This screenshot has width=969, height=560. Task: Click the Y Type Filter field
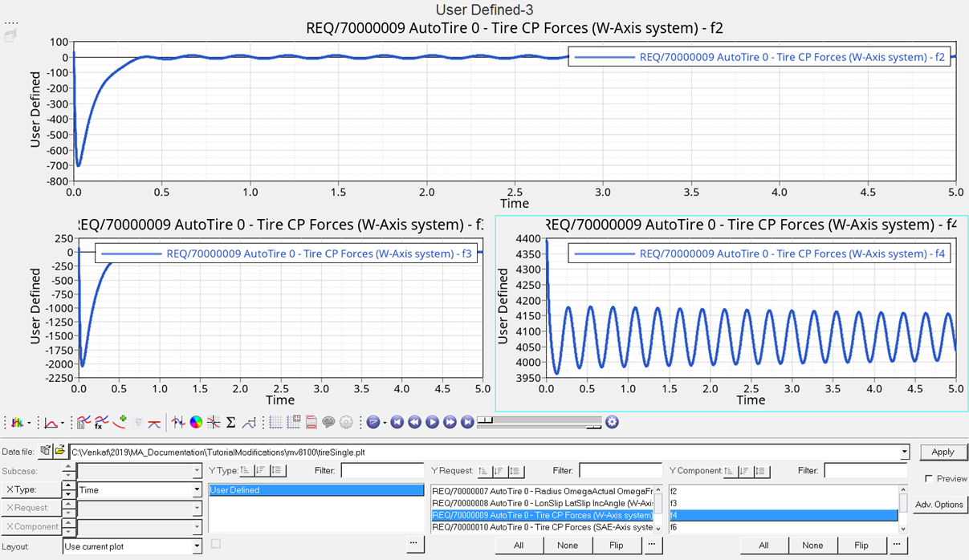tap(382, 471)
